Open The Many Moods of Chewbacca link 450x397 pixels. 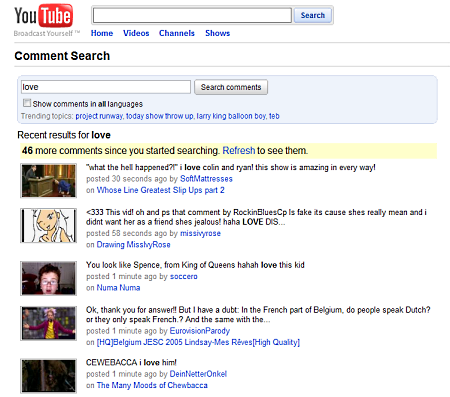[152, 385]
